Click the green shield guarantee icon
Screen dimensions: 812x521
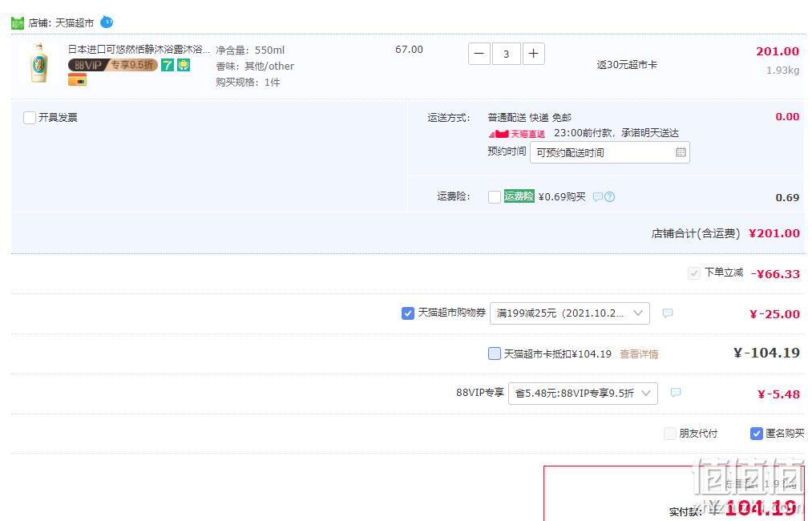[x=184, y=65]
